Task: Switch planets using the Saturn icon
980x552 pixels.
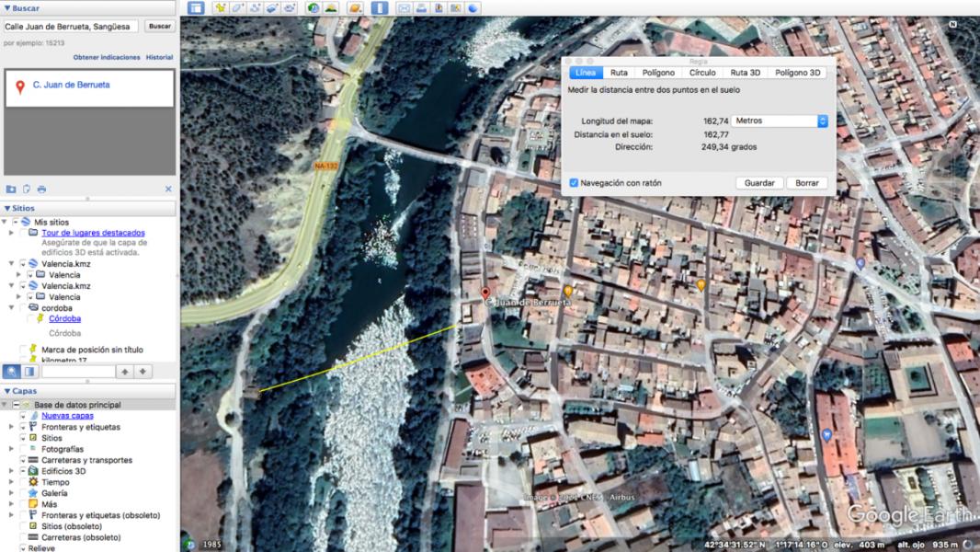Action: (x=355, y=7)
